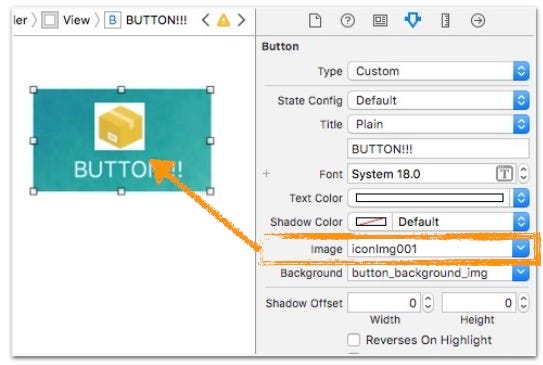The height and width of the screenshot is (365, 543).
Task: Click the Shadow Color swatch
Action: click(x=371, y=222)
